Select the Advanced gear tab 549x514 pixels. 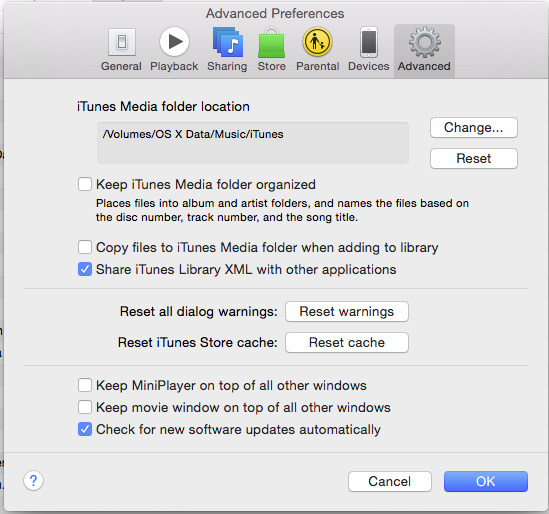pyautogui.click(x=424, y=51)
